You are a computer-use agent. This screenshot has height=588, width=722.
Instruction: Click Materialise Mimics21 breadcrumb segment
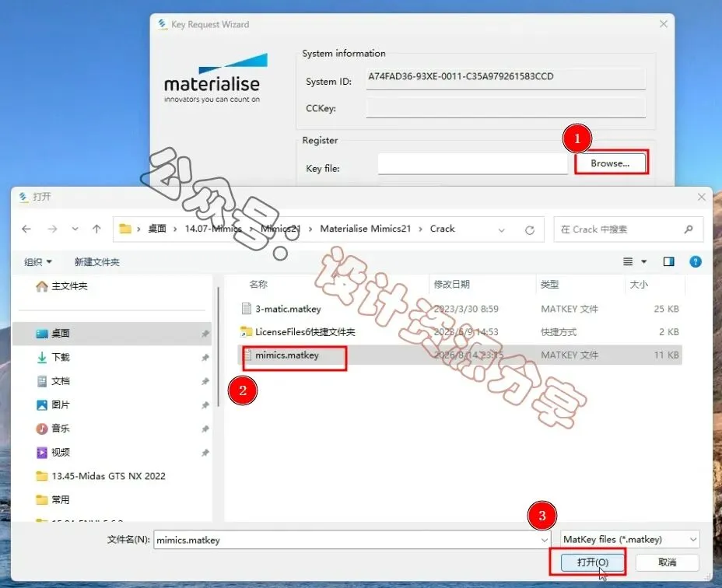click(x=365, y=229)
